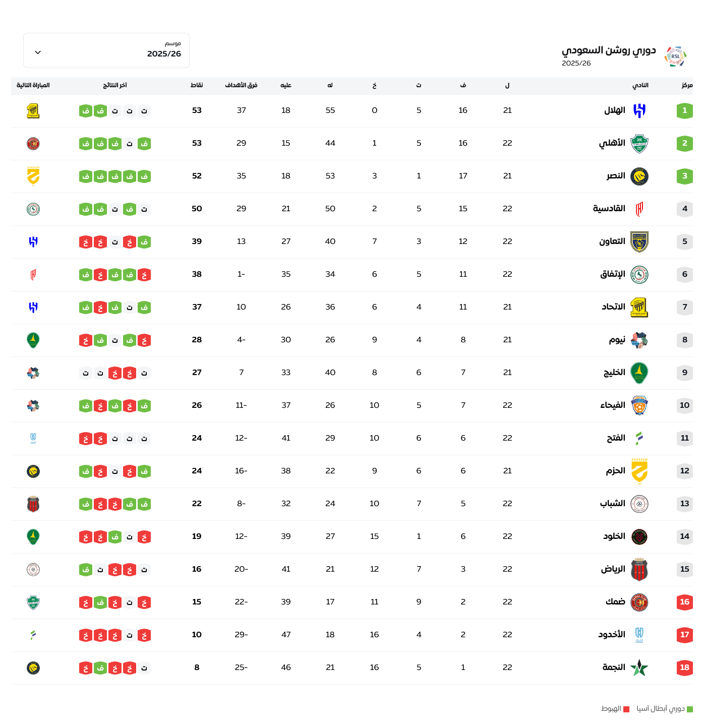
Task: Click the chevron arrow in season selector
Action: pyautogui.click(x=38, y=52)
